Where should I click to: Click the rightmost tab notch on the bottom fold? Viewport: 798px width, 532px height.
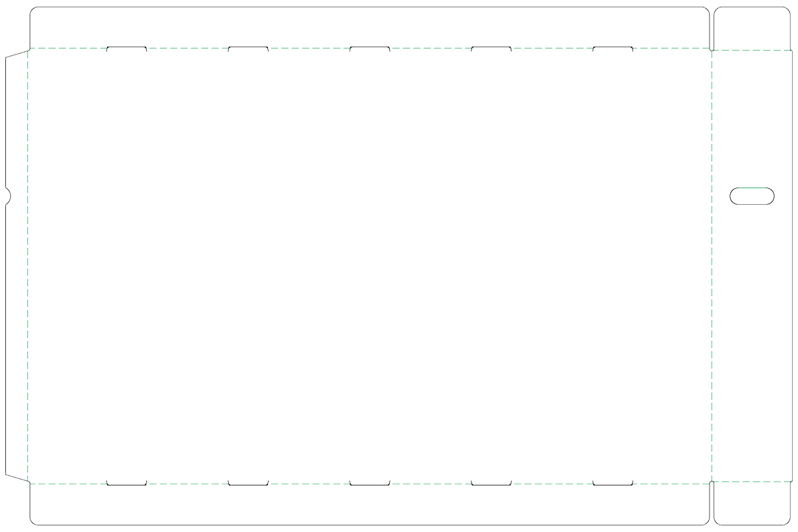click(612, 483)
